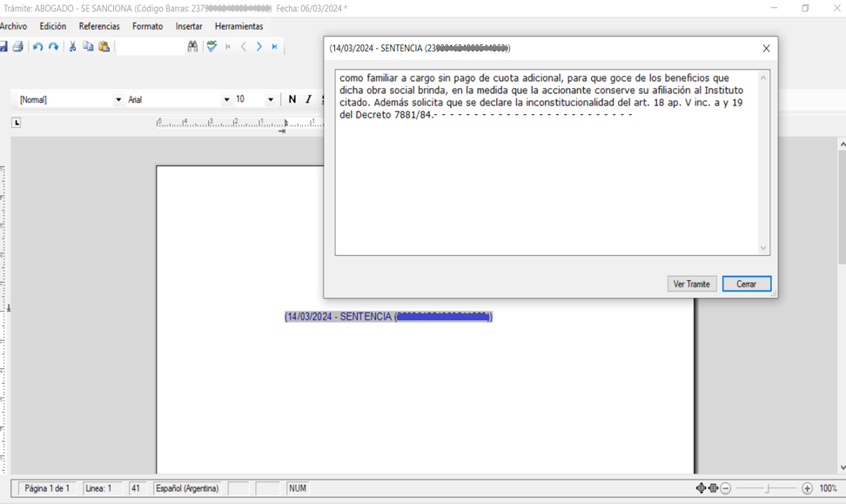Run the ABC spell check
This screenshot has width=846, height=504.
(211, 47)
